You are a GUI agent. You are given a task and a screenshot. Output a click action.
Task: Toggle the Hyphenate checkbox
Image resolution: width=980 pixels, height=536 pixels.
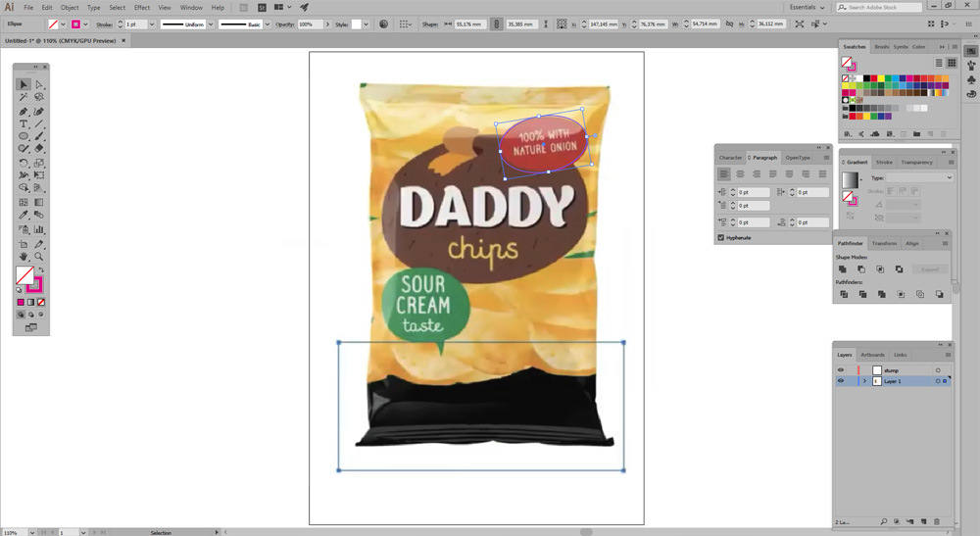(721, 237)
